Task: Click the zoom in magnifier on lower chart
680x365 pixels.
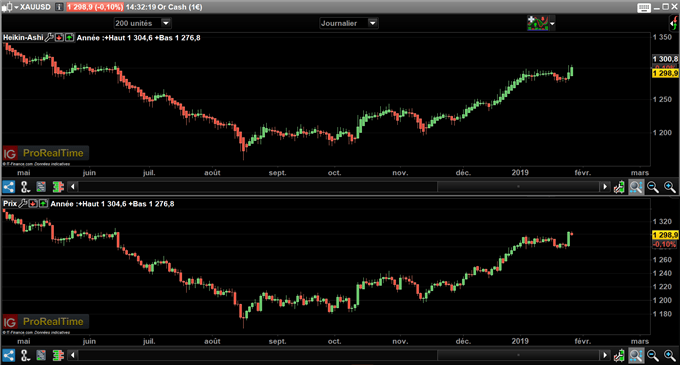Action: (x=670, y=355)
